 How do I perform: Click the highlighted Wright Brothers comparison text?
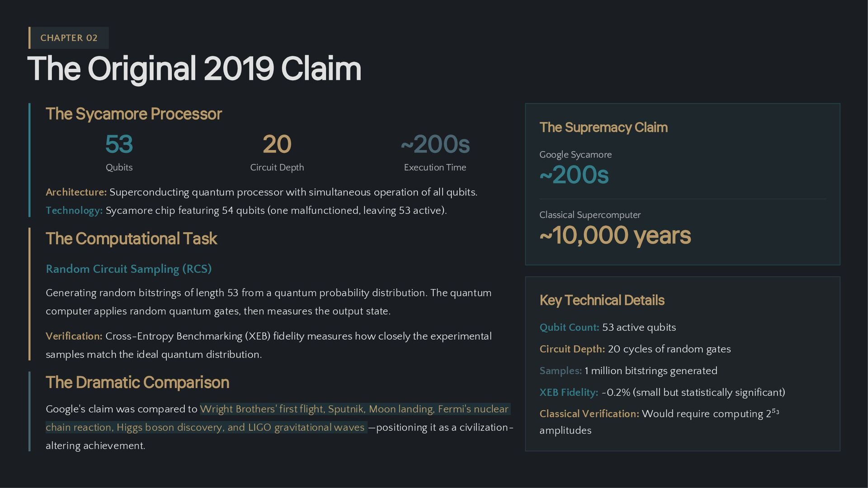coord(278,418)
